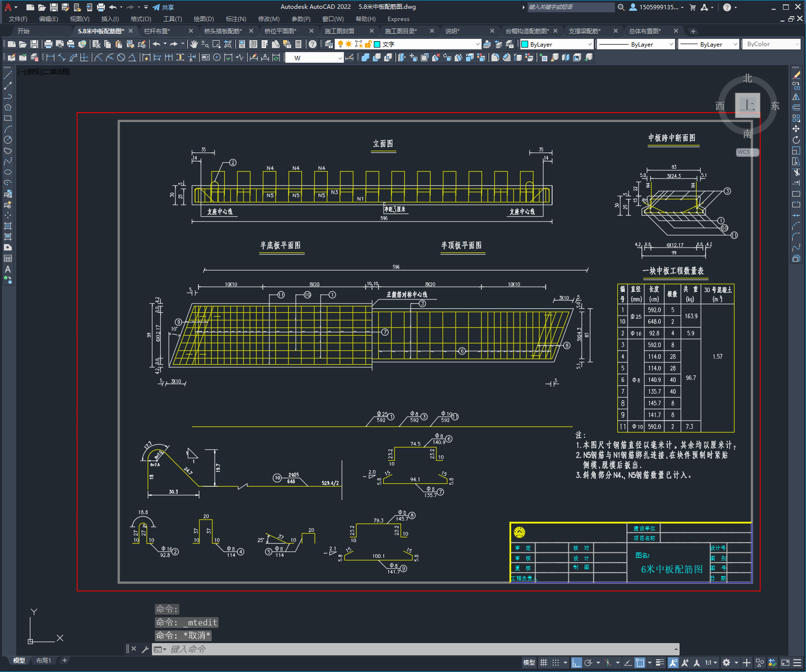Click the Save icon in quick access toolbar

click(54, 7)
